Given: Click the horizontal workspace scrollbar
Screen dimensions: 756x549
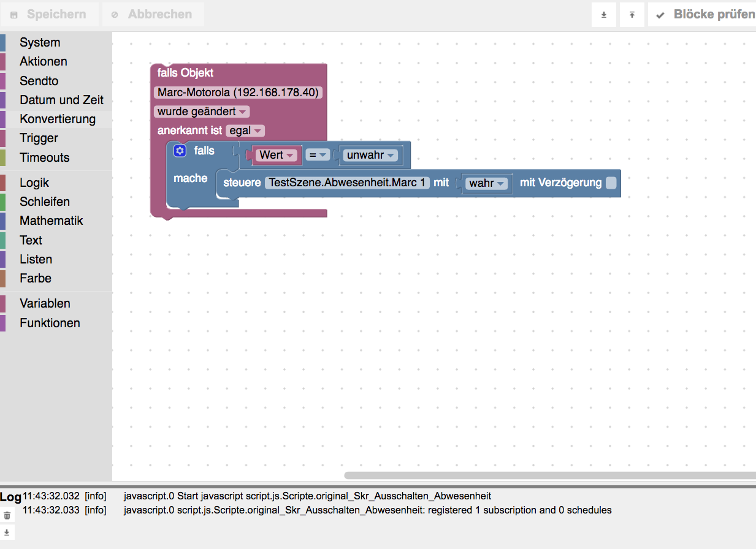Looking at the screenshot, I should click(x=550, y=475).
